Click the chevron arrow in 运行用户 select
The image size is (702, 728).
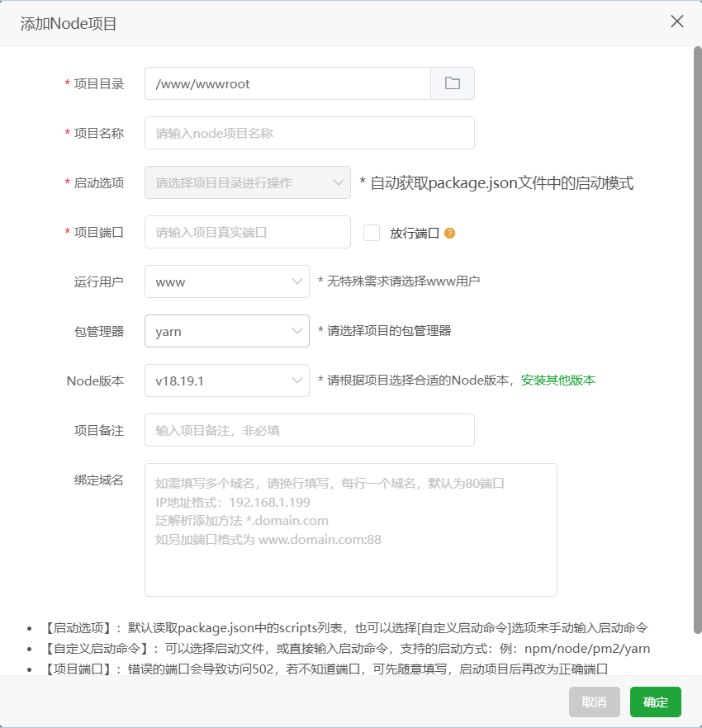click(x=297, y=281)
